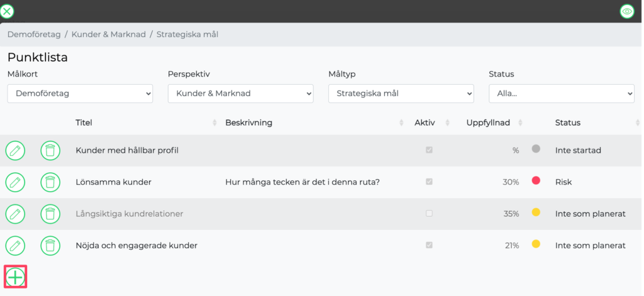
Task: Open the Status filter dropdown
Action: (x=562, y=94)
